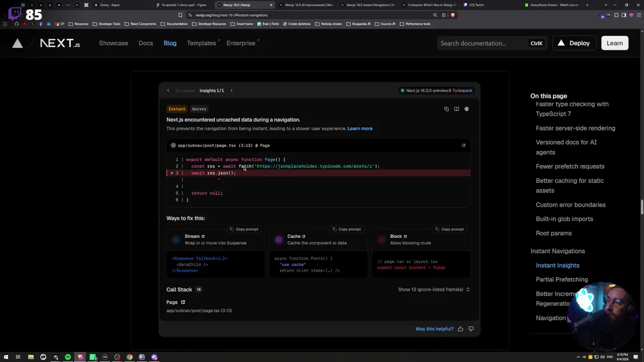The width and height of the screenshot is (644, 362).
Task: Switch to the (15) Twitch browser tab
Action: point(491,5)
